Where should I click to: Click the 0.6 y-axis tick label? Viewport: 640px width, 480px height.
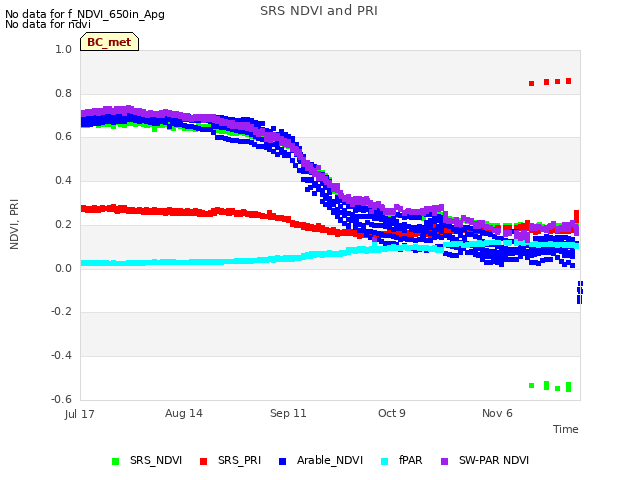(x=64, y=136)
